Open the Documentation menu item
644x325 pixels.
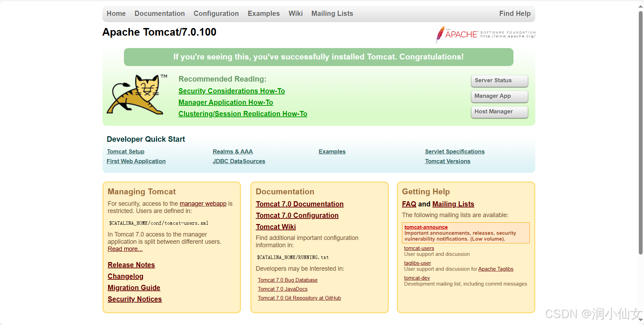click(x=160, y=13)
